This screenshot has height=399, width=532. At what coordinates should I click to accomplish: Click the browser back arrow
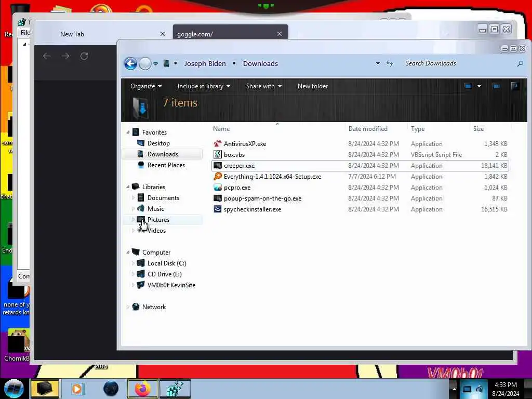(x=47, y=56)
